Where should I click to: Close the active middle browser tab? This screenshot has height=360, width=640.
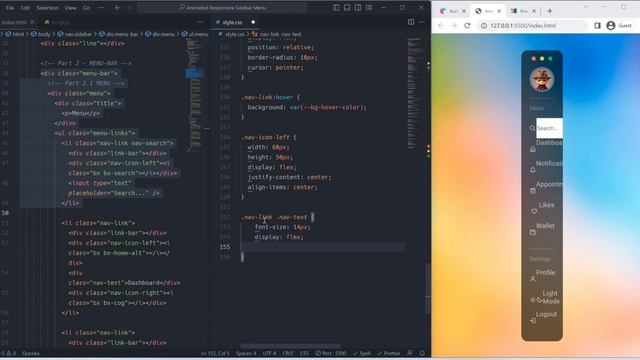(x=499, y=11)
